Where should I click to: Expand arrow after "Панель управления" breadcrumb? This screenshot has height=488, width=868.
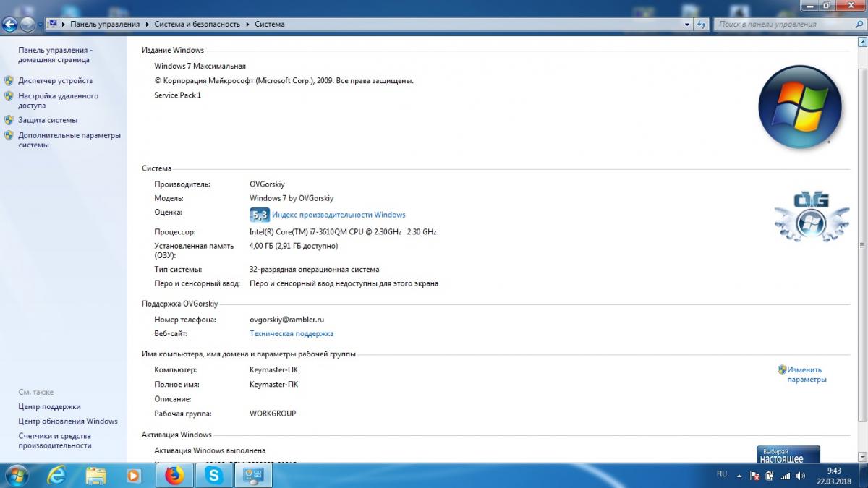coord(148,24)
